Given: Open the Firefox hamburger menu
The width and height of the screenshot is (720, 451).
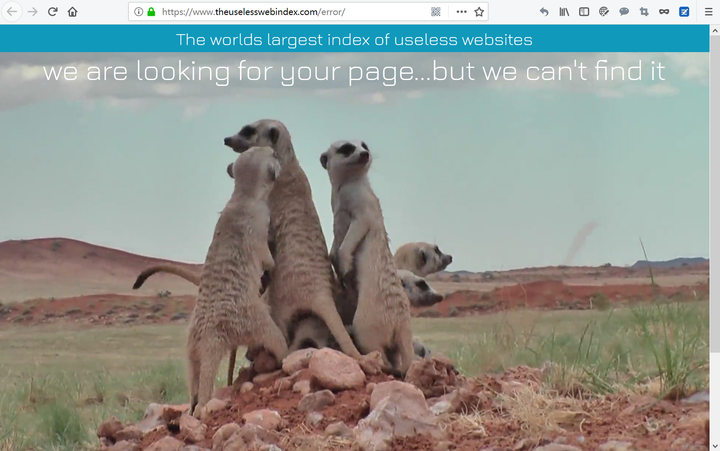Looking at the screenshot, I should coord(709,12).
